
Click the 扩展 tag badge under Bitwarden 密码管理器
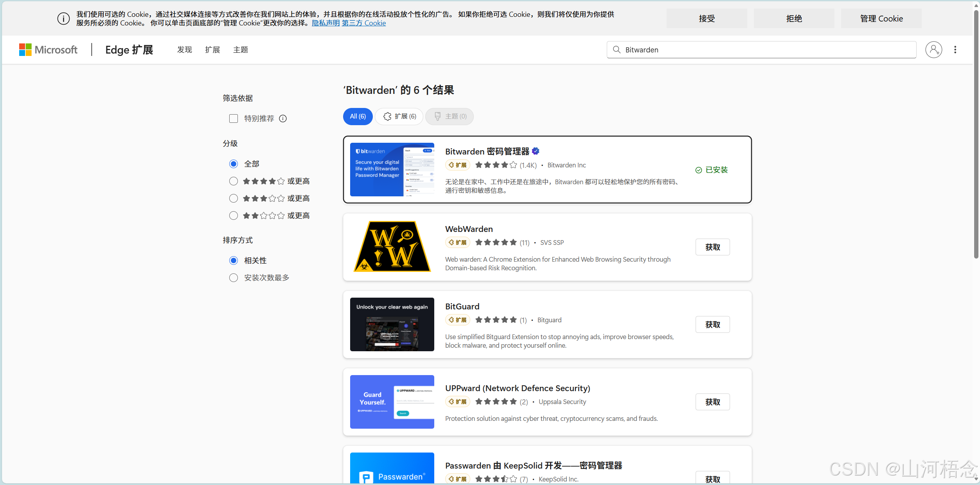(x=457, y=165)
